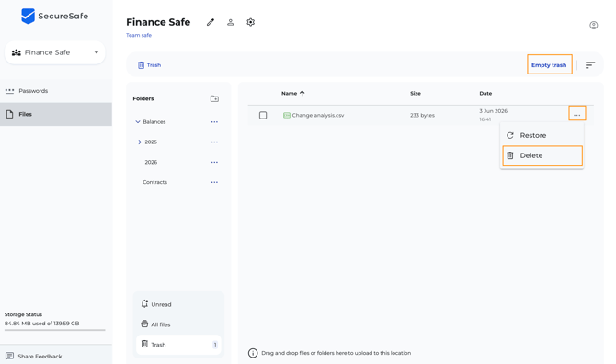616x364 pixels.
Task: Create a new folder with the folder-plus icon
Action: point(214,98)
